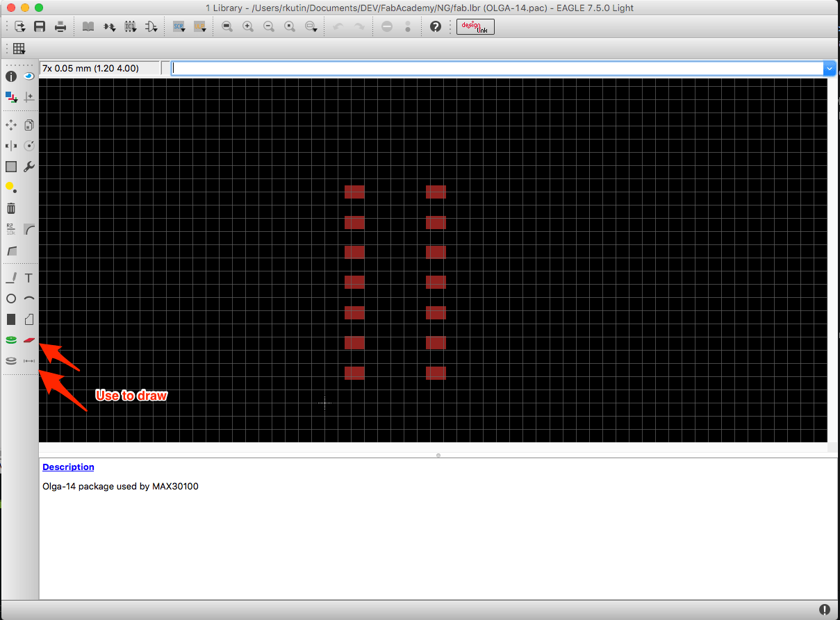Click the top-left SMD pad in canvas
The height and width of the screenshot is (620, 840).
pos(354,192)
